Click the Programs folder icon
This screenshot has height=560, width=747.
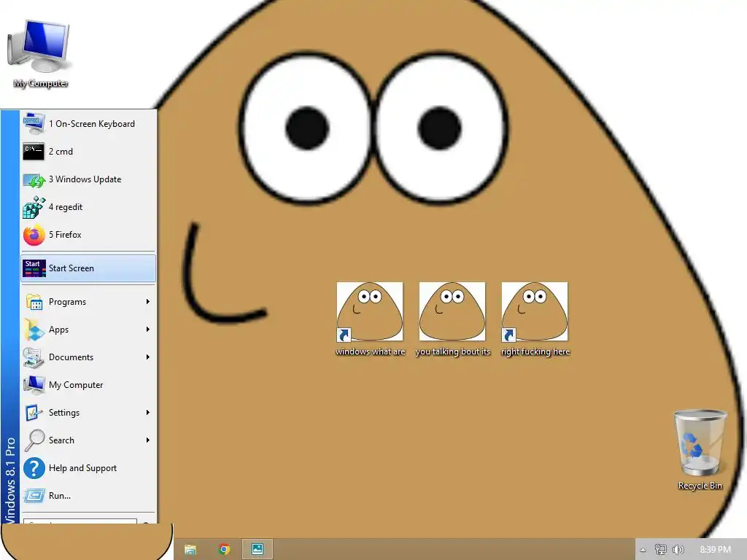(34, 302)
